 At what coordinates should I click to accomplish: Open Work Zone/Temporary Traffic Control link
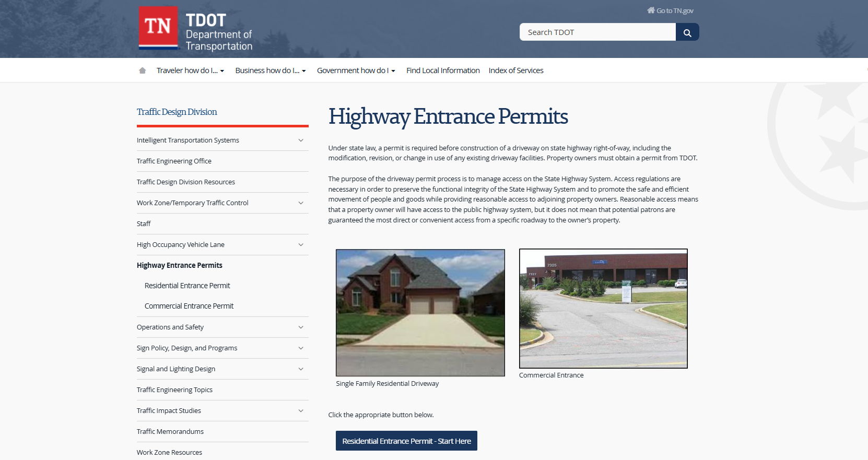[x=193, y=203]
